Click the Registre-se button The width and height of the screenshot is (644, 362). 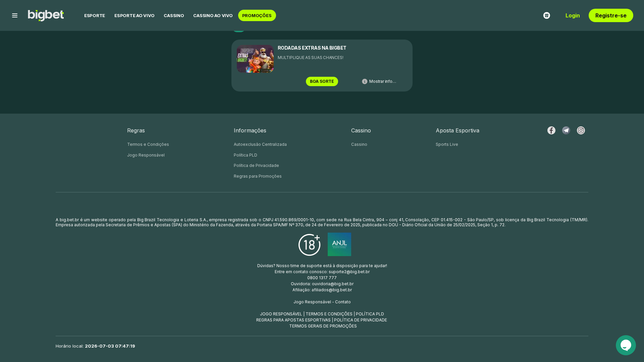click(611, 15)
